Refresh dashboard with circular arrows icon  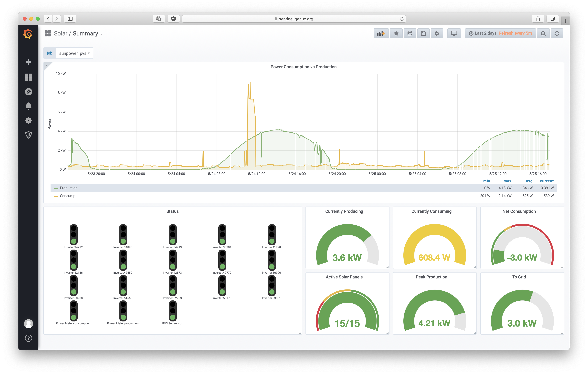tap(557, 33)
